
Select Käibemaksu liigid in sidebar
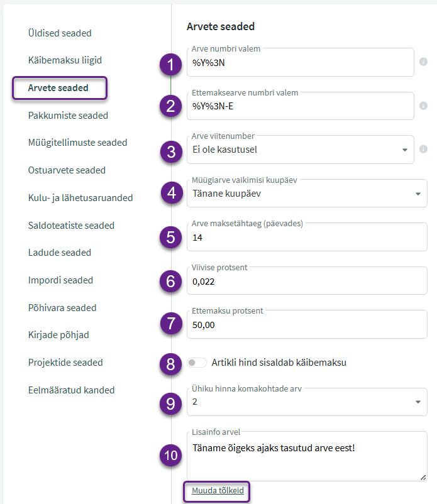point(65,60)
